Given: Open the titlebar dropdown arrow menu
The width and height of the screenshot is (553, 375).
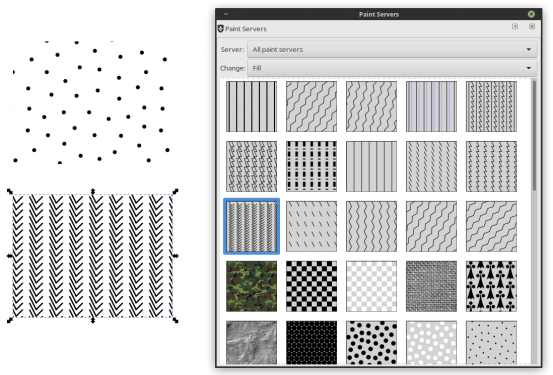Looking at the screenshot, I should coord(226,14).
